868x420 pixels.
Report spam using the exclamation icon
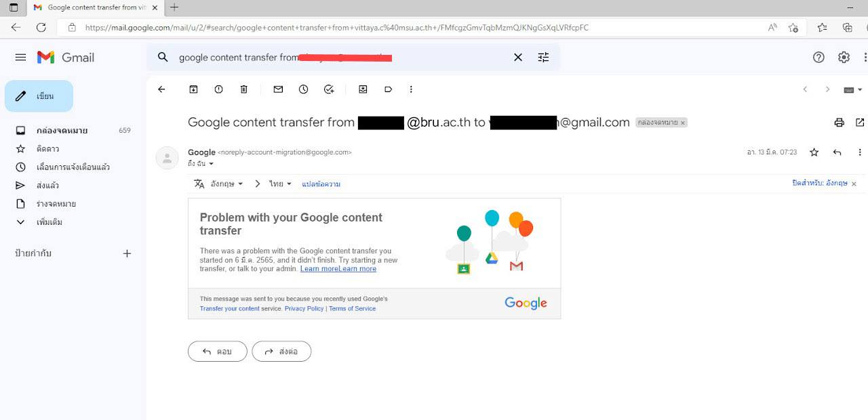[x=218, y=89]
